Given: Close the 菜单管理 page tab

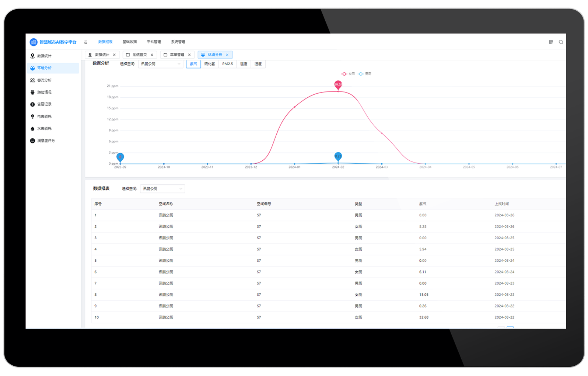Looking at the screenshot, I should coord(189,55).
